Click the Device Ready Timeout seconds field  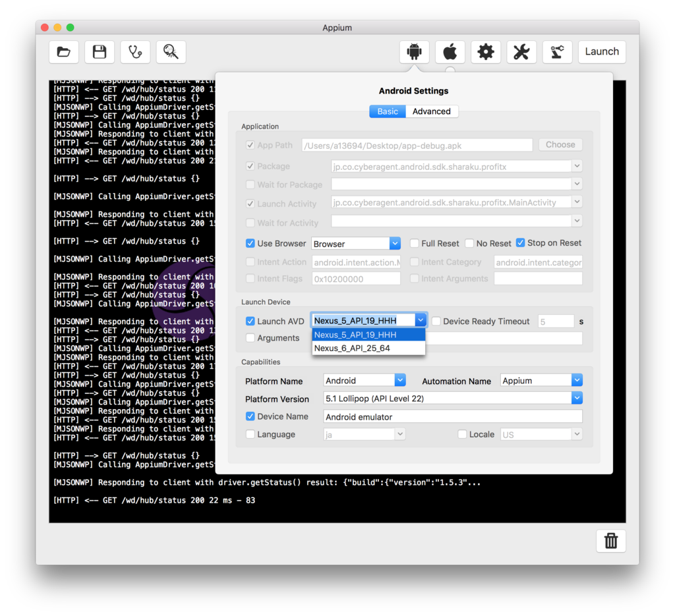556,322
